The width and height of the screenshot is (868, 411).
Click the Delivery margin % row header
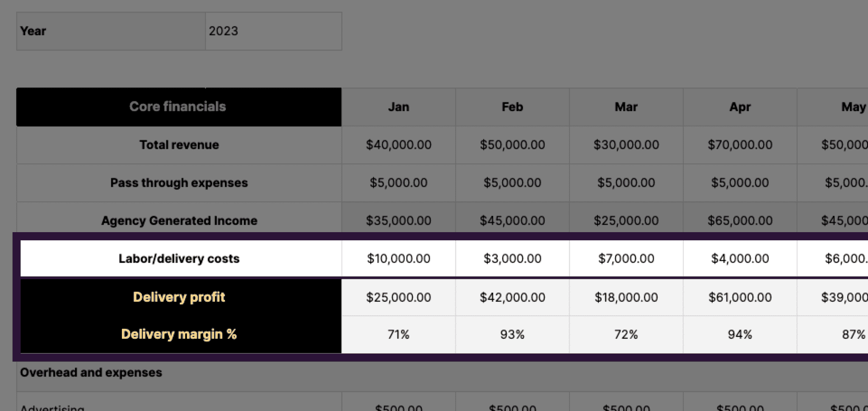click(179, 334)
